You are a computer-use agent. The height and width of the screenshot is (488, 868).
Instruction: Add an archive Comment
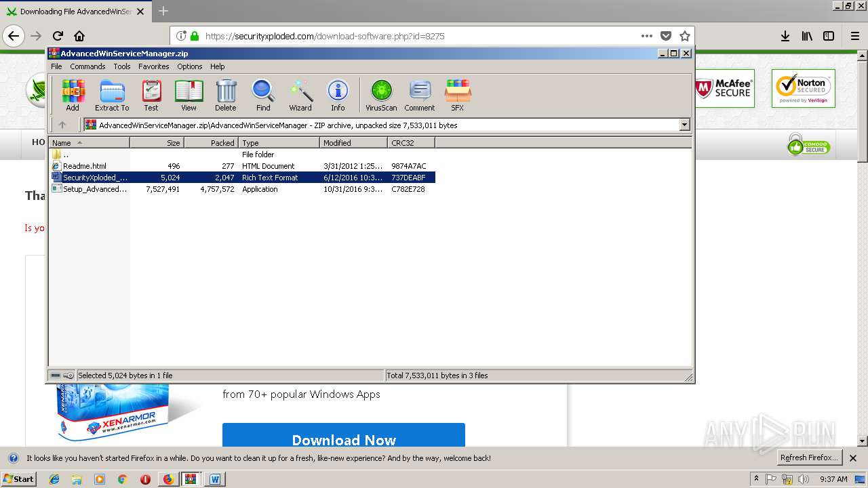click(x=420, y=95)
